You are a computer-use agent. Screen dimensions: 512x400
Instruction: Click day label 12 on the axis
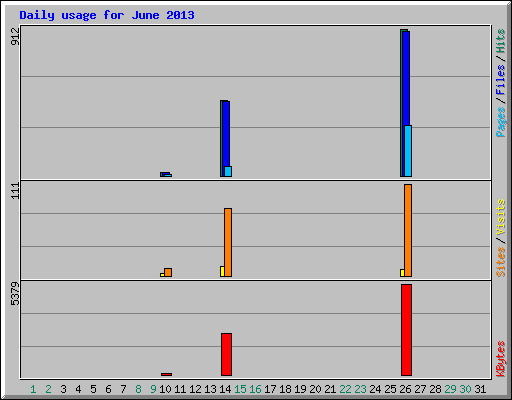tap(195, 389)
